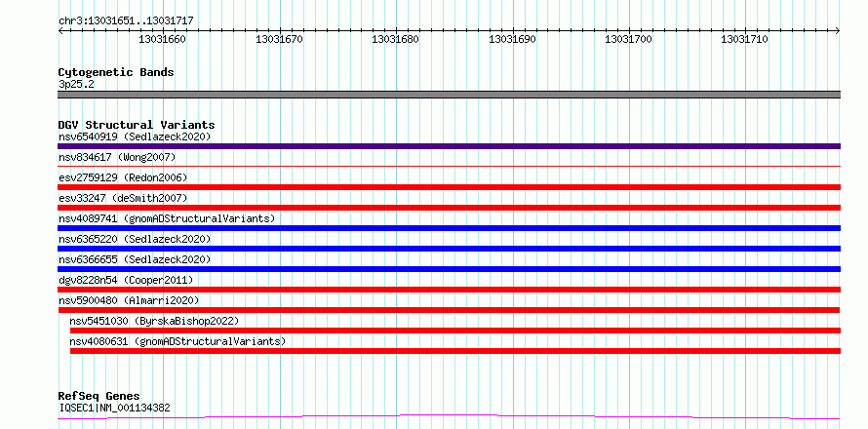The width and height of the screenshot is (868, 429).
Task: Select the 3p25.2 band label
Action: (76, 84)
